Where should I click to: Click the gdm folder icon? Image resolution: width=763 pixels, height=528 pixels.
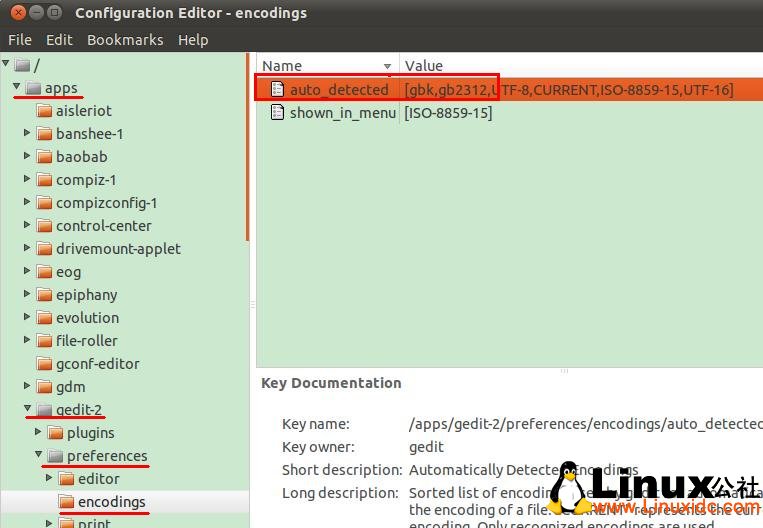click(44, 387)
